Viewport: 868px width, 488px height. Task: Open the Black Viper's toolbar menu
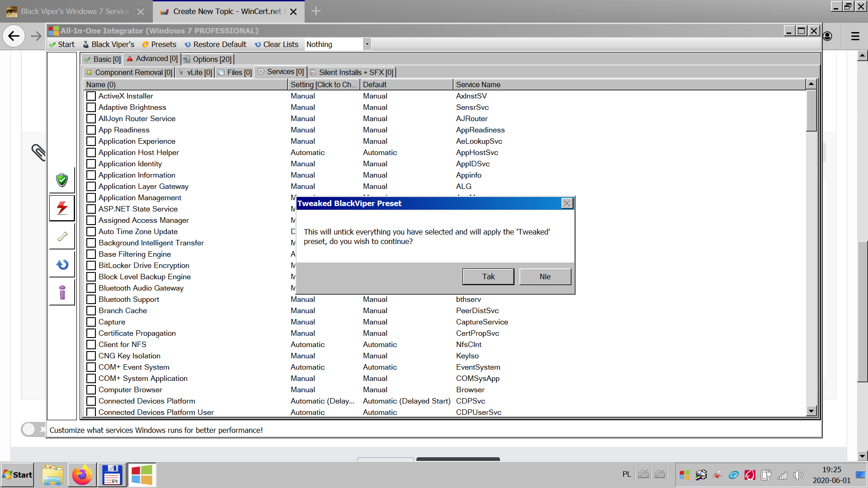click(x=108, y=44)
